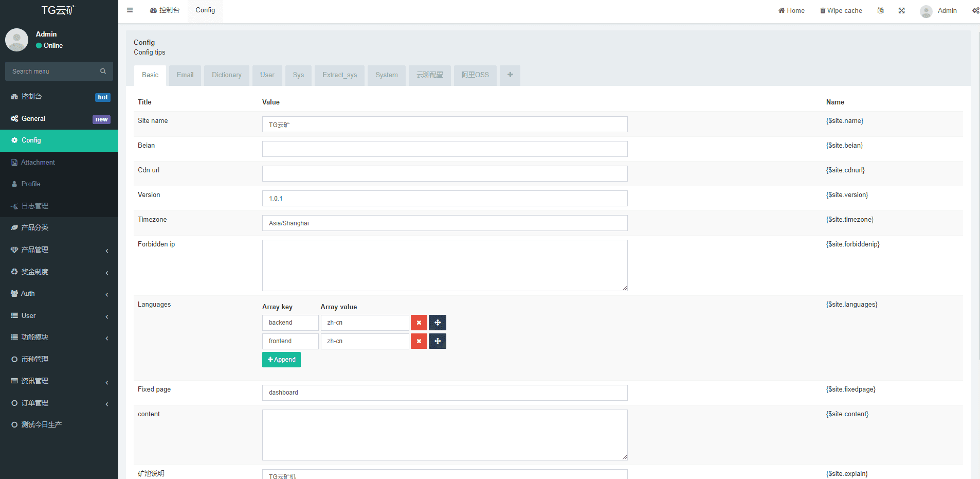
Task: Open the Dictionary config tab
Action: click(x=226, y=75)
